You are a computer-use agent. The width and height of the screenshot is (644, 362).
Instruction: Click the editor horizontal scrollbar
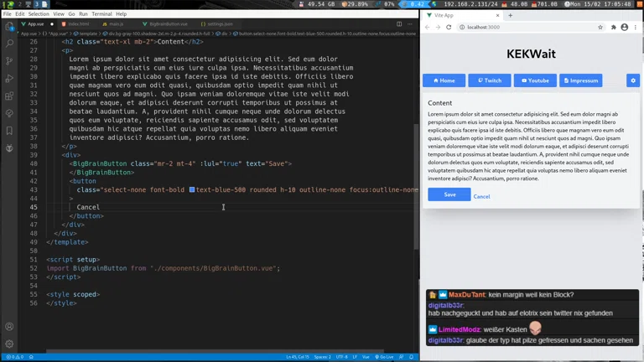215,351
